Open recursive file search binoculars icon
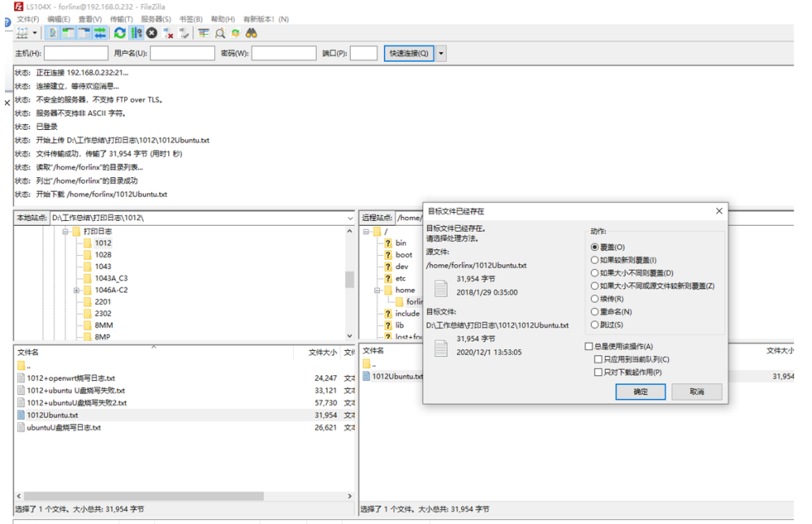812x524 pixels. click(252, 33)
